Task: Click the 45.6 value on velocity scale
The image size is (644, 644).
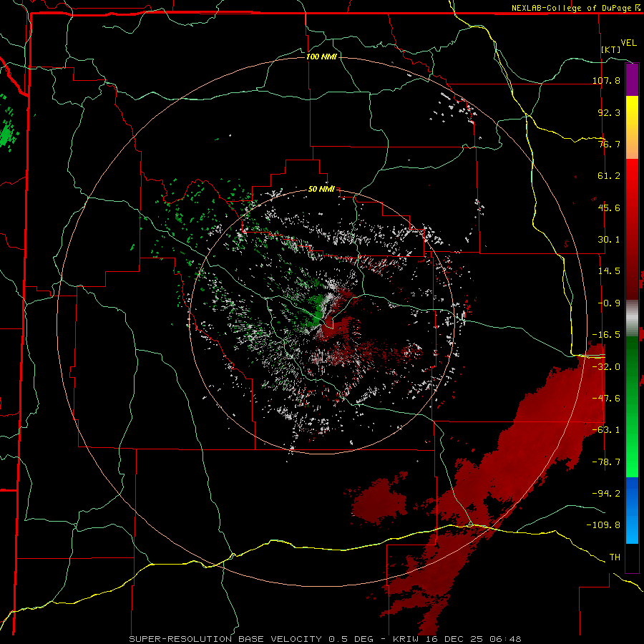Action: tap(609, 208)
